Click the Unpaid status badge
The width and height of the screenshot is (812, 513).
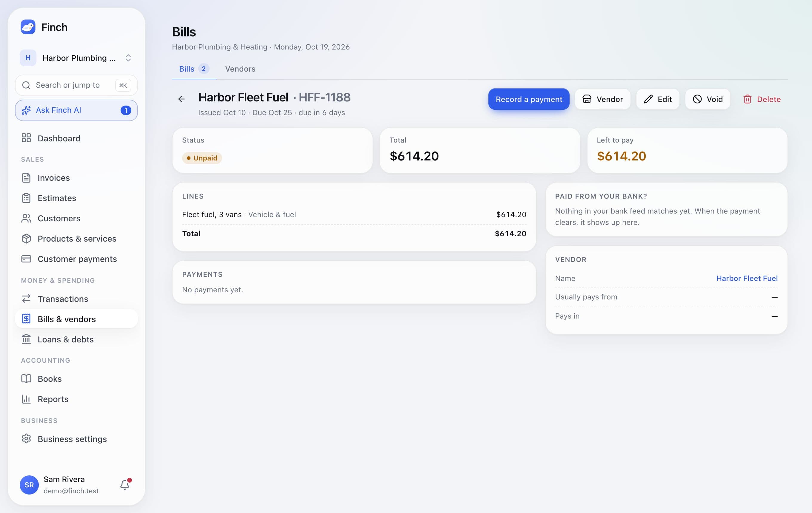(202, 158)
